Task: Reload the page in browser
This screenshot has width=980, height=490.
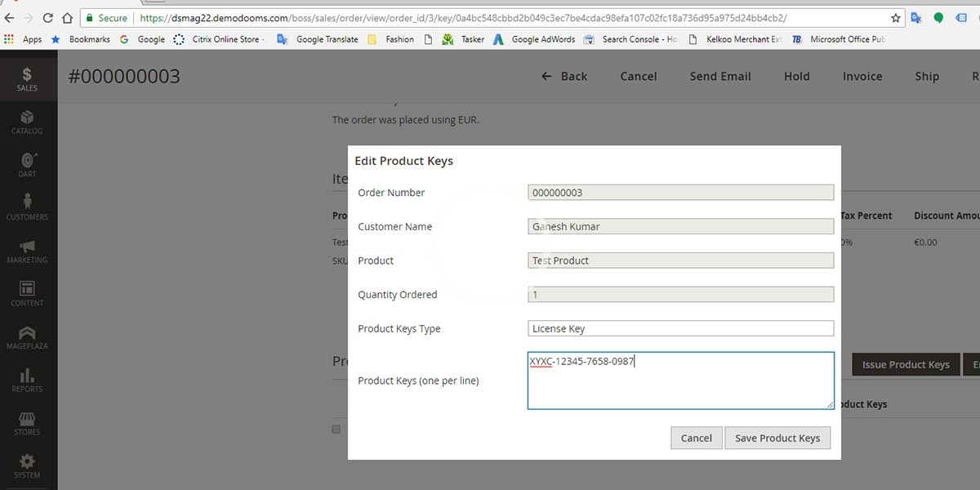Action: pos(48,18)
